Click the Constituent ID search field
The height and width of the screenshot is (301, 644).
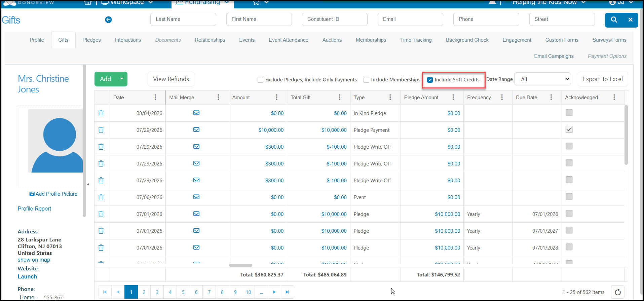tap(335, 20)
